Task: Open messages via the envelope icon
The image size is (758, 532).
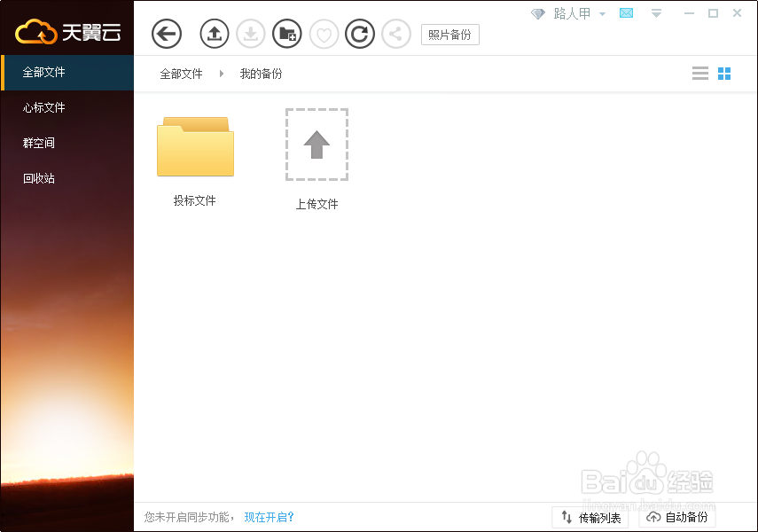Action: pos(626,13)
